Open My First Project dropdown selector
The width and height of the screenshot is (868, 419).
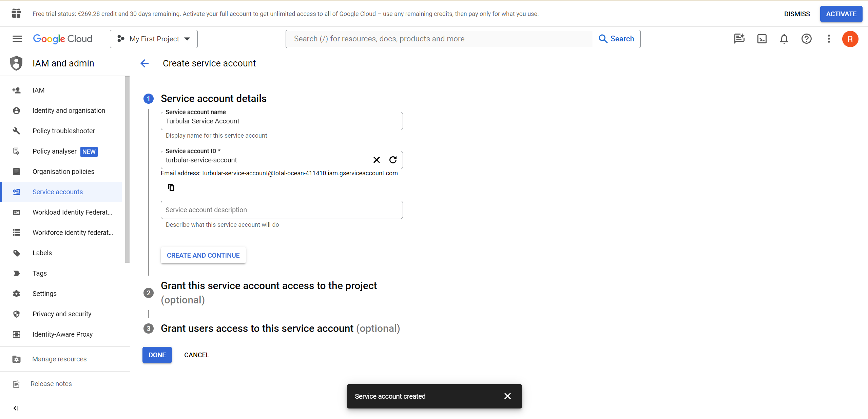coord(154,39)
